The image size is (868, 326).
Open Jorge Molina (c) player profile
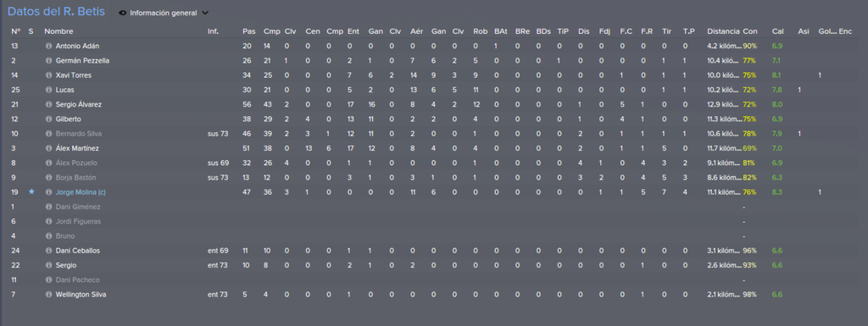coord(81,192)
